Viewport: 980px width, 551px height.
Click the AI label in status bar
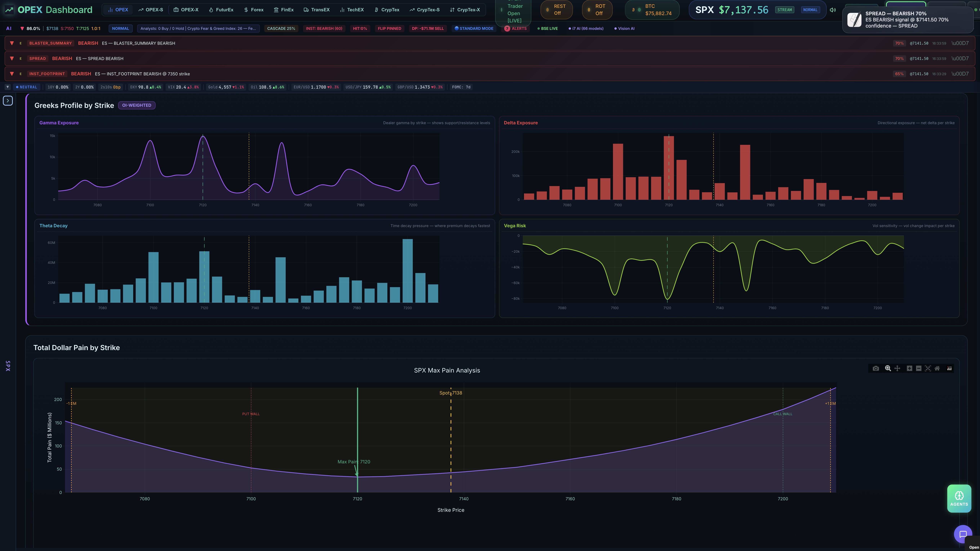pyautogui.click(x=9, y=29)
